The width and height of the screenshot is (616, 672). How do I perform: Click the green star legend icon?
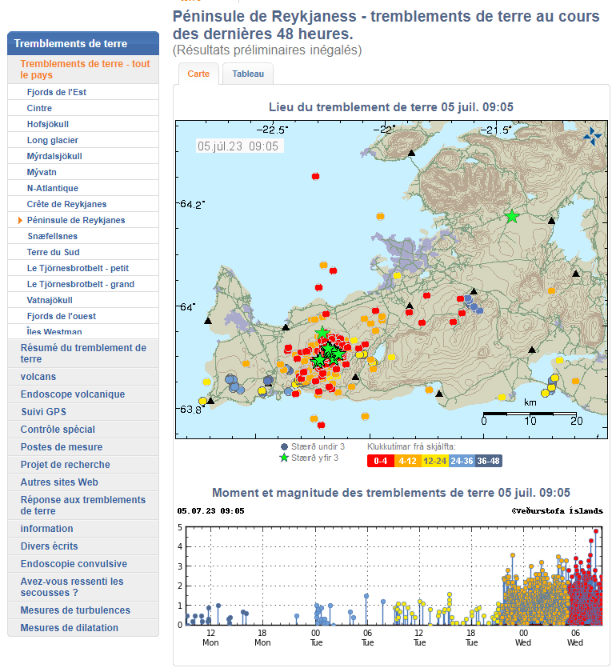(x=283, y=458)
